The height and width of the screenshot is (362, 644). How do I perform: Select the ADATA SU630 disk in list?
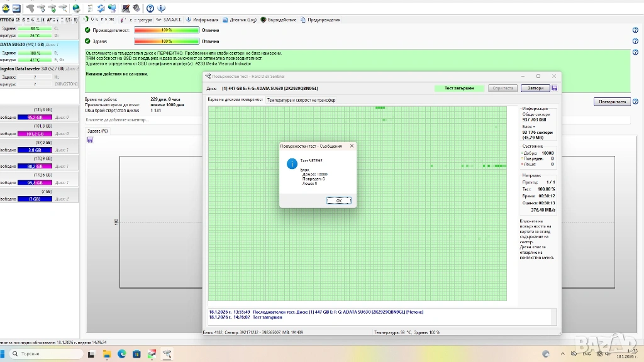[x=25, y=45]
